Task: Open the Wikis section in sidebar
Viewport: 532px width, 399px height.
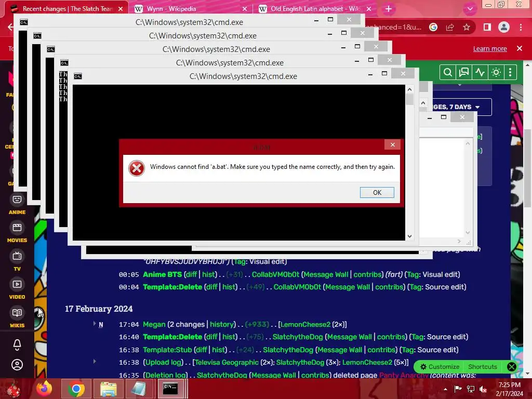Action: point(17,317)
